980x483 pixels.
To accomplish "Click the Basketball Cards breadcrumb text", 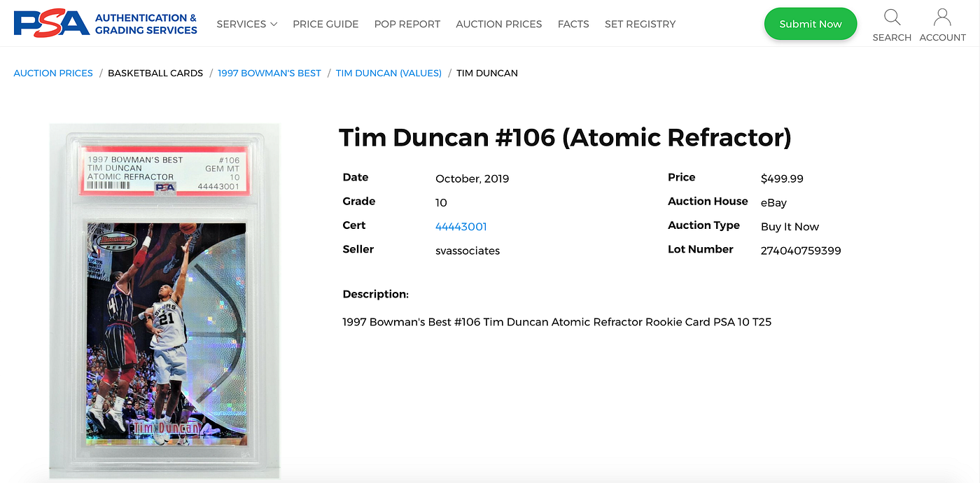I will [155, 73].
